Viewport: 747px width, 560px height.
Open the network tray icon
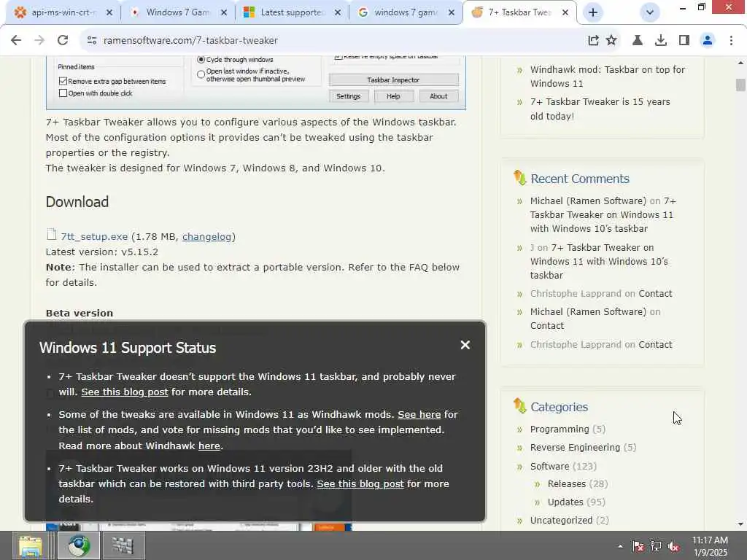coord(656,546)
